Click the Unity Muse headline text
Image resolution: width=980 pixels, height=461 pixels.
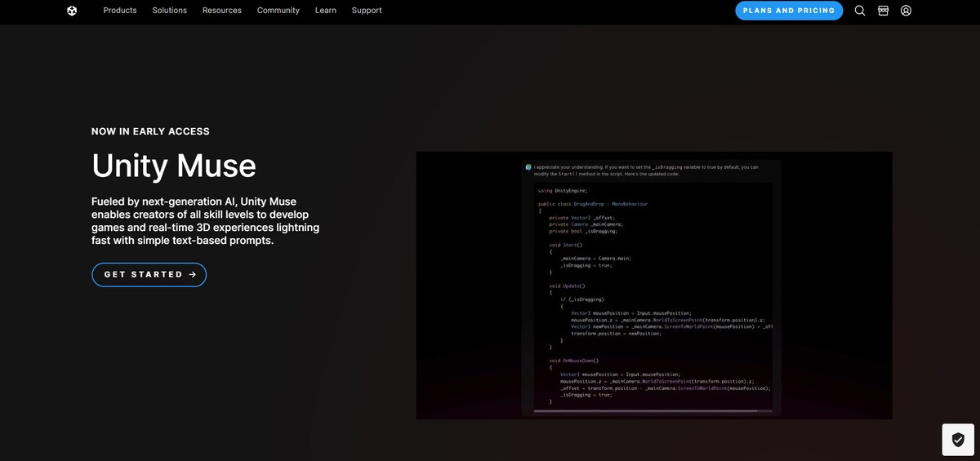(x=174, y=166)
